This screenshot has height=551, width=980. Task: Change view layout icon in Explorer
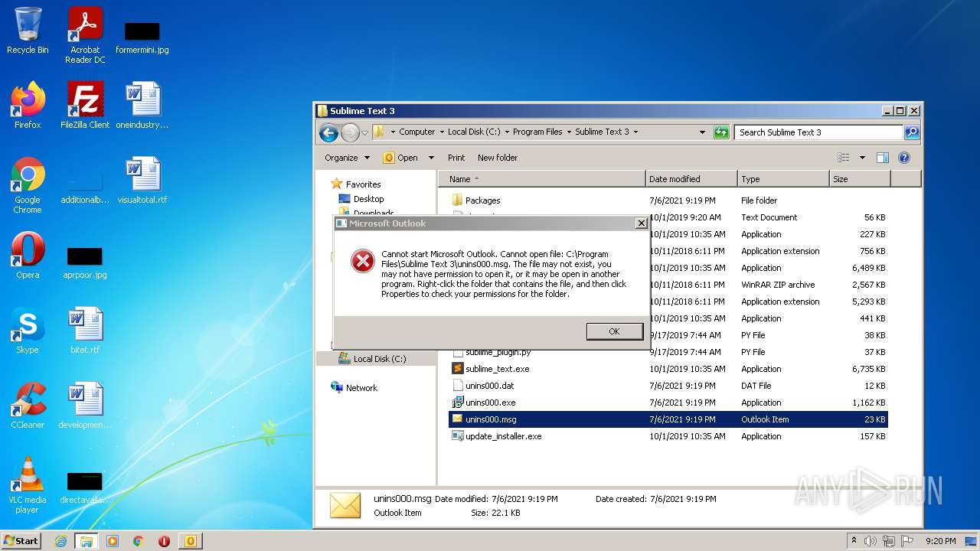844,158
